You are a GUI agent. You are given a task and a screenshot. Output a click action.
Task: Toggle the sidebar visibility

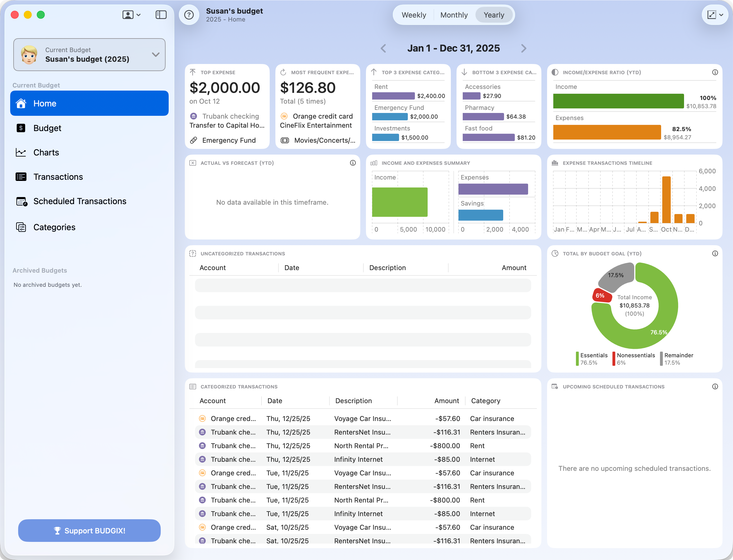[161, 15]
